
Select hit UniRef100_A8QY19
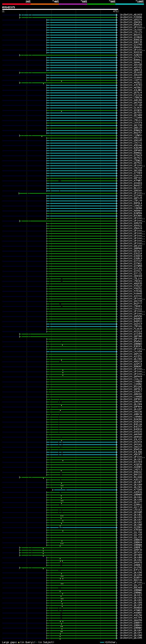point(131,361)
